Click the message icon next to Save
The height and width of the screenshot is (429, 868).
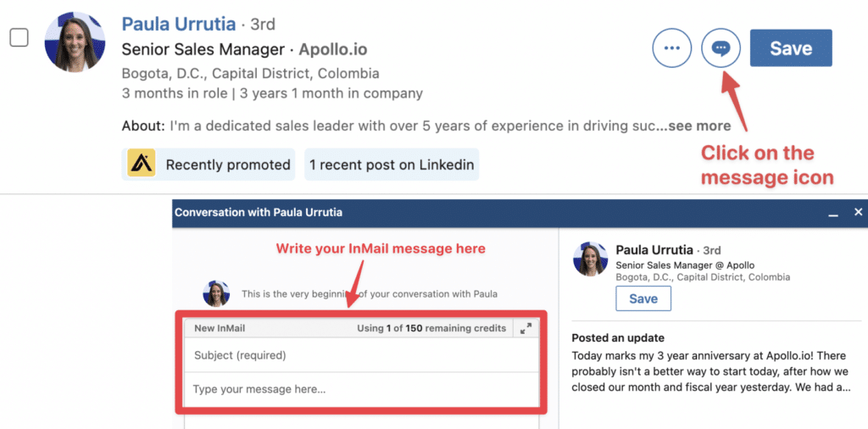point(721,48)
